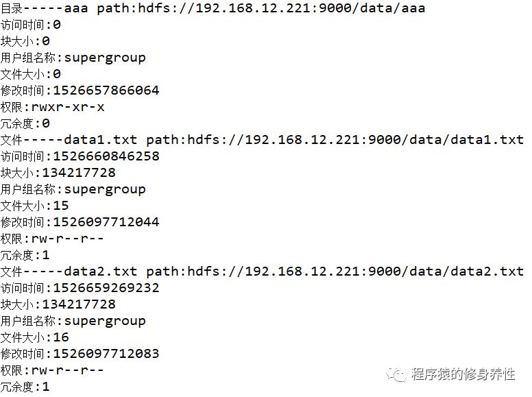The image size is (532, 397).
Task: Click the first supergroup user group line
Action: 73,58
